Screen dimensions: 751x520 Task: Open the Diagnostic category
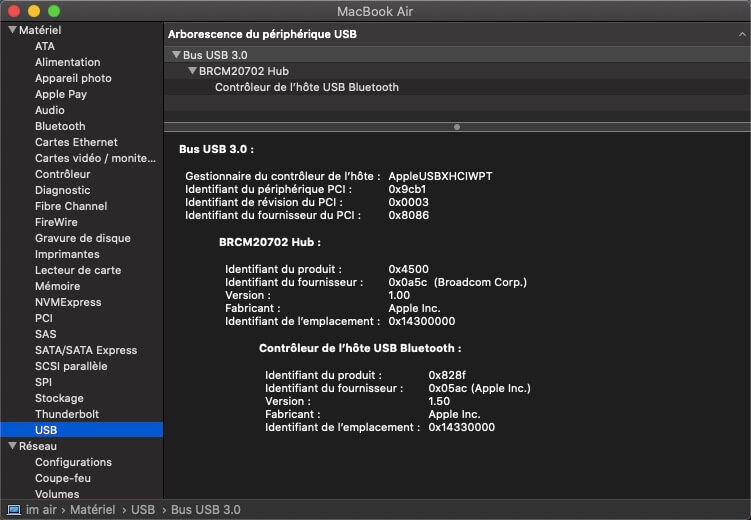pos(62,190)
